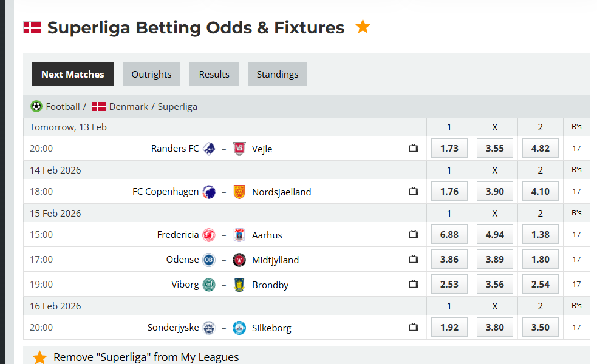This screenshot has width=597, height=364.
Task: Click the Denmark flag in the breadcrumb
Action: click(x=99, y=107)
